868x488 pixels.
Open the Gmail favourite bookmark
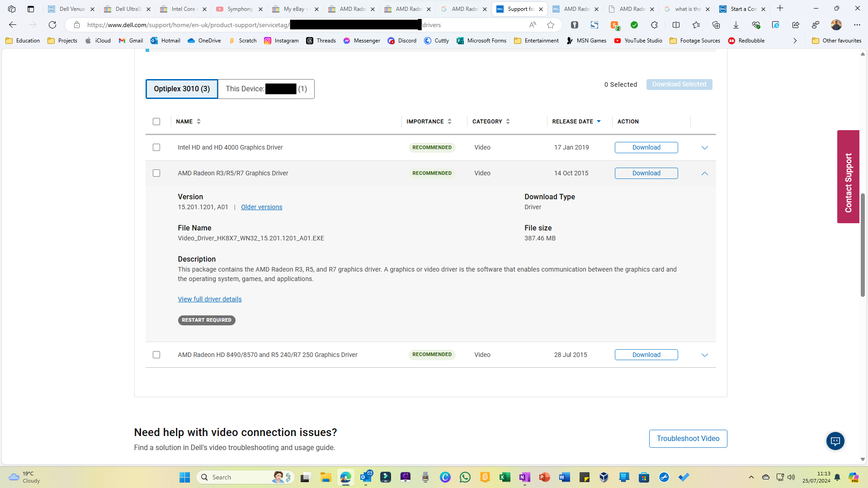131,41
